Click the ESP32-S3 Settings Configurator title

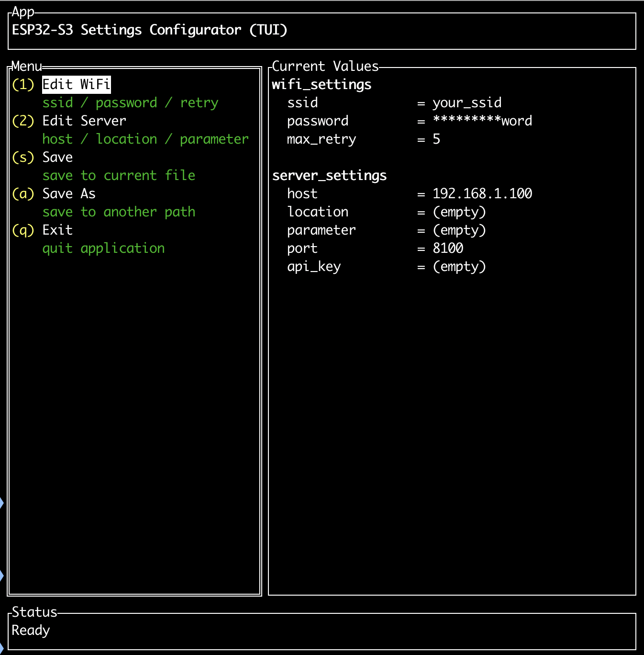(150, 30)
